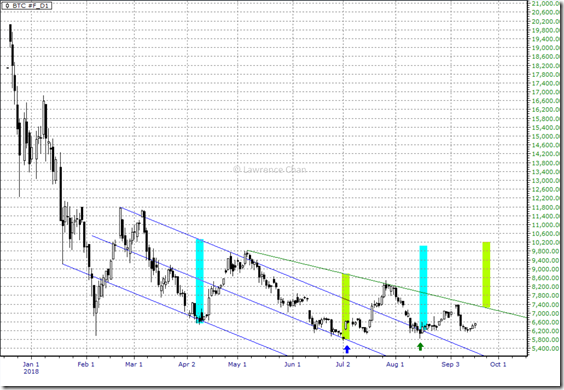
Task: Click the 13,000.00 price axis label
Action: [x=546, y=181]
